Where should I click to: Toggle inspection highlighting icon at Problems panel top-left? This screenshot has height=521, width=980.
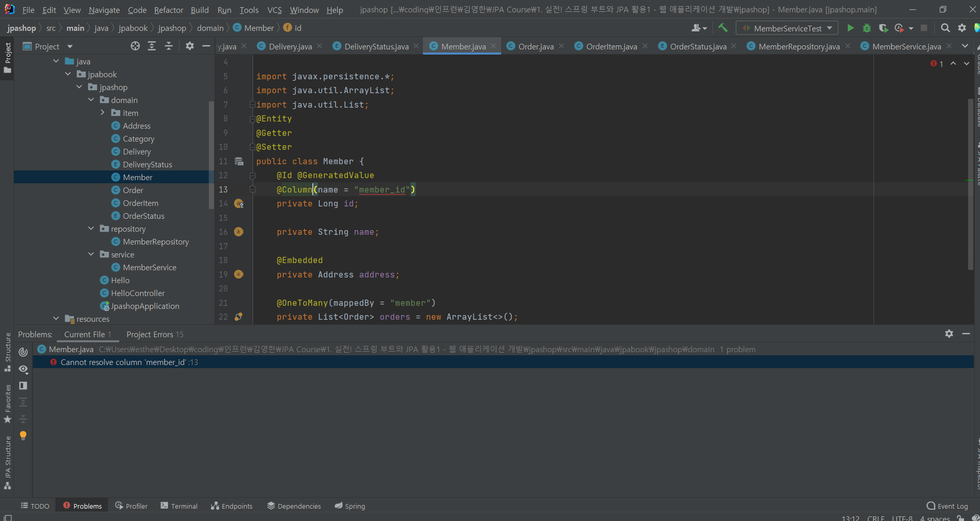click(23, 352)
